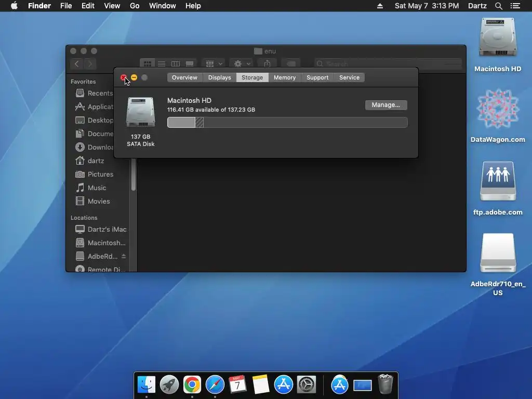Screen dimensions: 532x399
Task: Select Macintosh HD desktop drive icon
Action: pos(498,37)
